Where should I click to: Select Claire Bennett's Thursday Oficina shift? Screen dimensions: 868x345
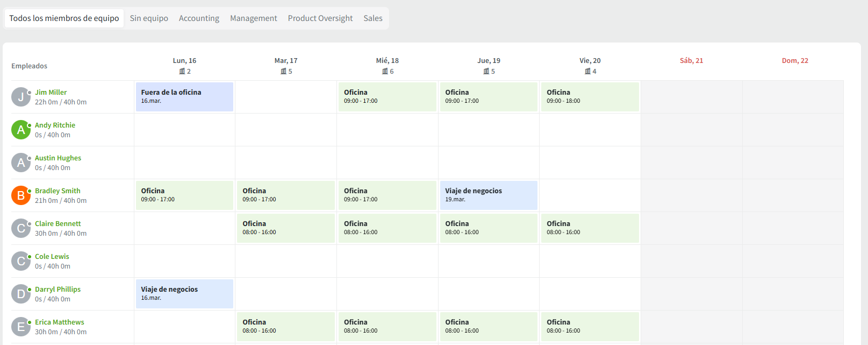tap(489, 228)
